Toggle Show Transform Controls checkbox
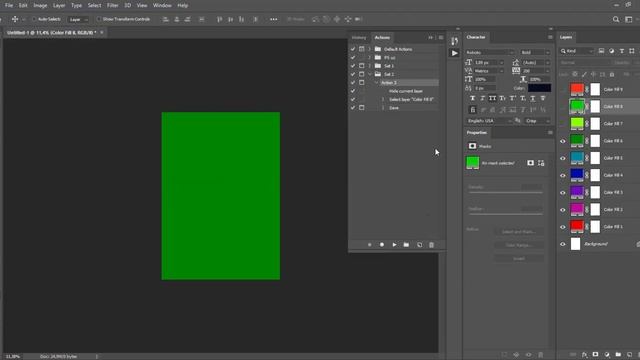This screenshot has height=360, width=640. (x=99, y=19)
